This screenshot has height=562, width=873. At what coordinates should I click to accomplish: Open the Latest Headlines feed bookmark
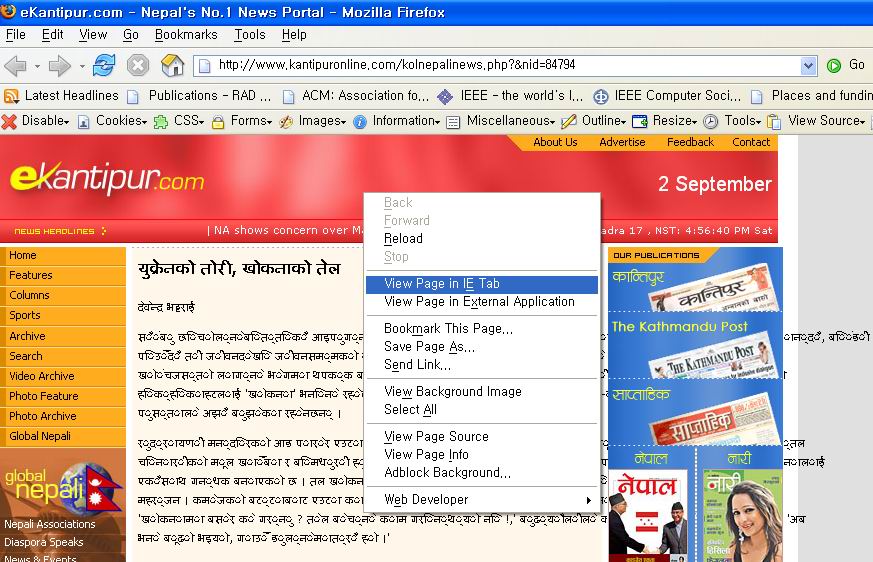62,96
